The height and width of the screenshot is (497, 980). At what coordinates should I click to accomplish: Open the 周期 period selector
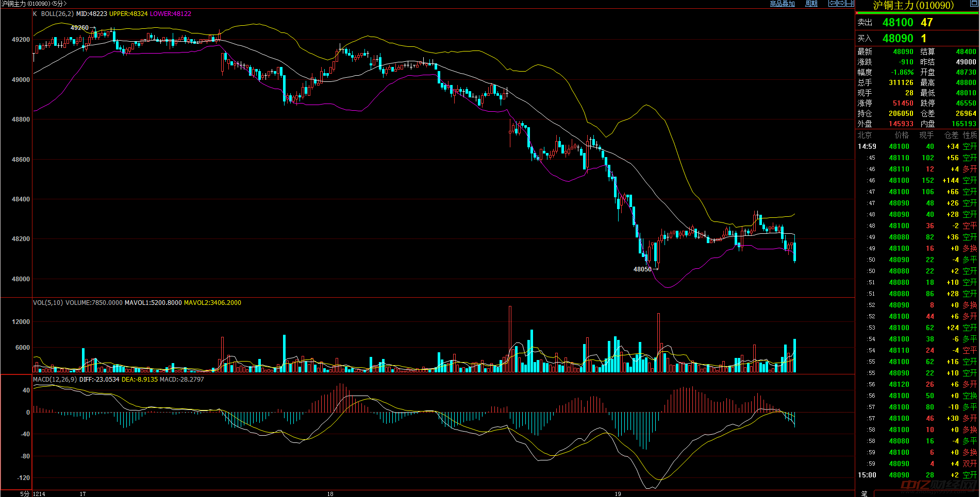[x=811, y=4]
